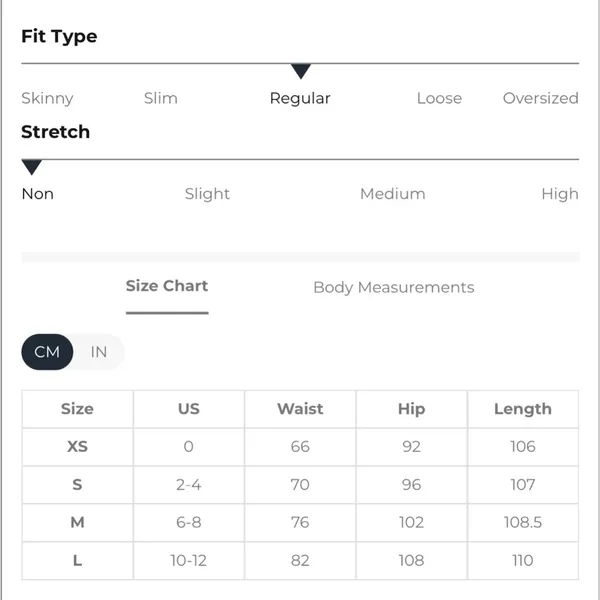Screen dimensions: 600x600
Task: Click the Length column header
Action: click(x=523, y=409)
